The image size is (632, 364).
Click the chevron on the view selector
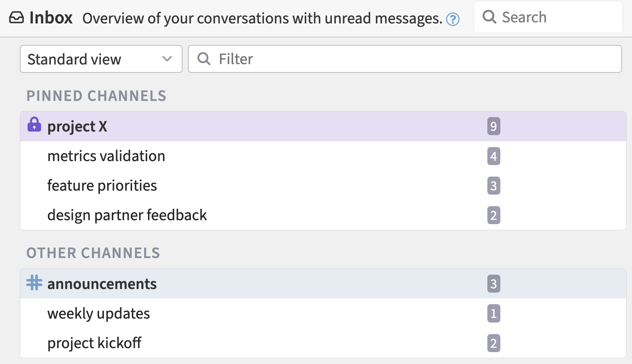click(x=167, y=59)
